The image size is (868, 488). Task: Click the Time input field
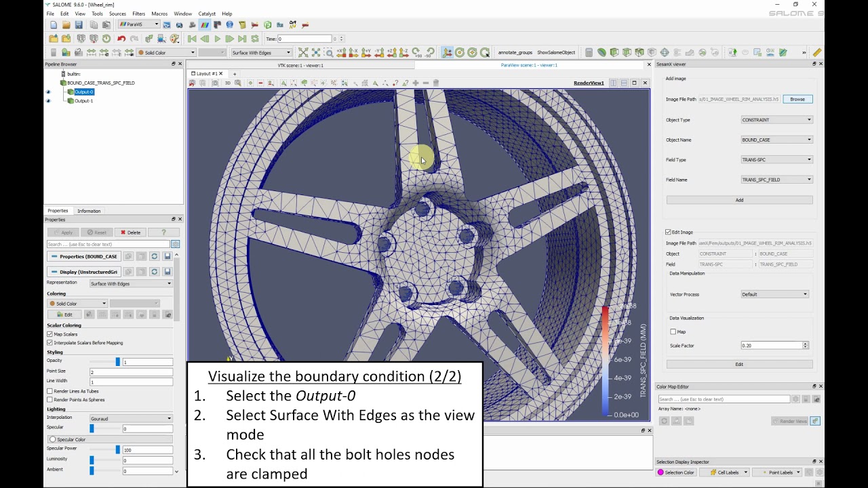point(304,39)
